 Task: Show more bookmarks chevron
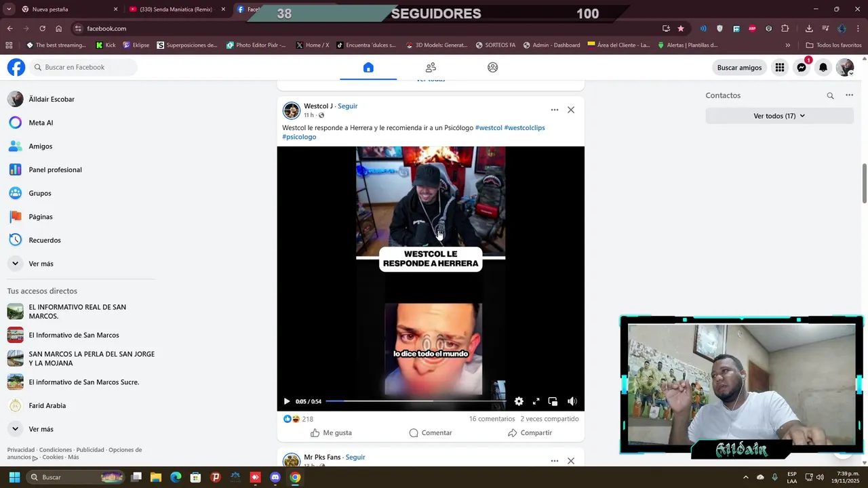pyautogui.click(x=787, y=45)
